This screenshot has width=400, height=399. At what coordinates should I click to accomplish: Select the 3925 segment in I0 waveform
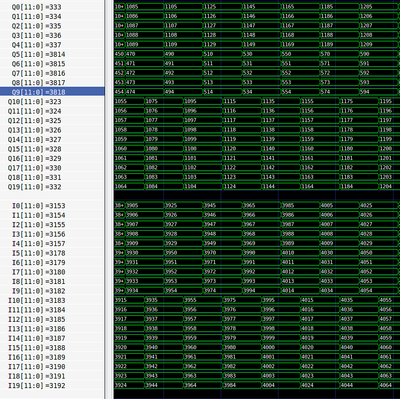(x=183, y=205)
